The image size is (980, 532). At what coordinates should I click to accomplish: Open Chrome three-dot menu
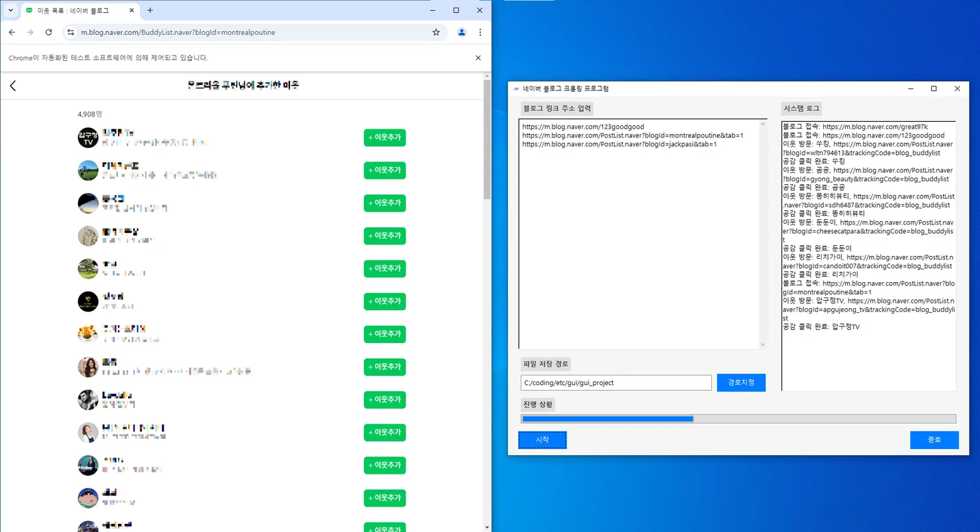pyautogui.click(x=480, y=32)
